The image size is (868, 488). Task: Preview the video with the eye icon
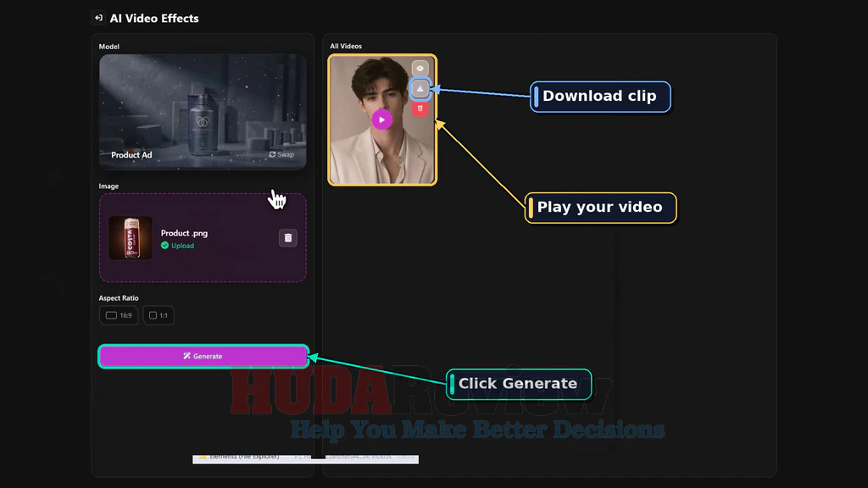point(420,69)
